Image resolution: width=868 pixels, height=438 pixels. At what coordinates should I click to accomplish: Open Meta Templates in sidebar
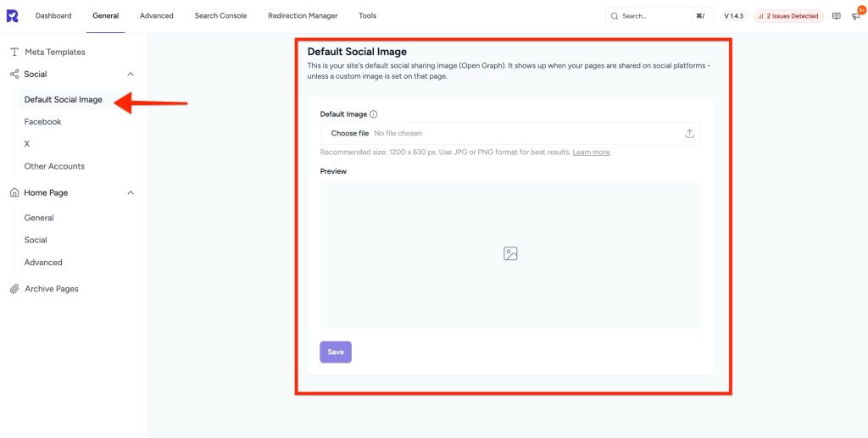point(55,52)
